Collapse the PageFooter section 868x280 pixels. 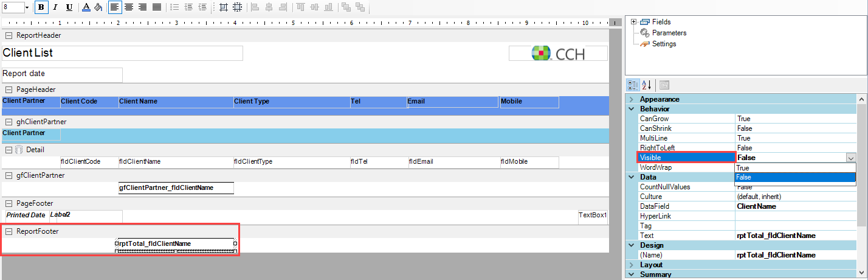[9, 203]
